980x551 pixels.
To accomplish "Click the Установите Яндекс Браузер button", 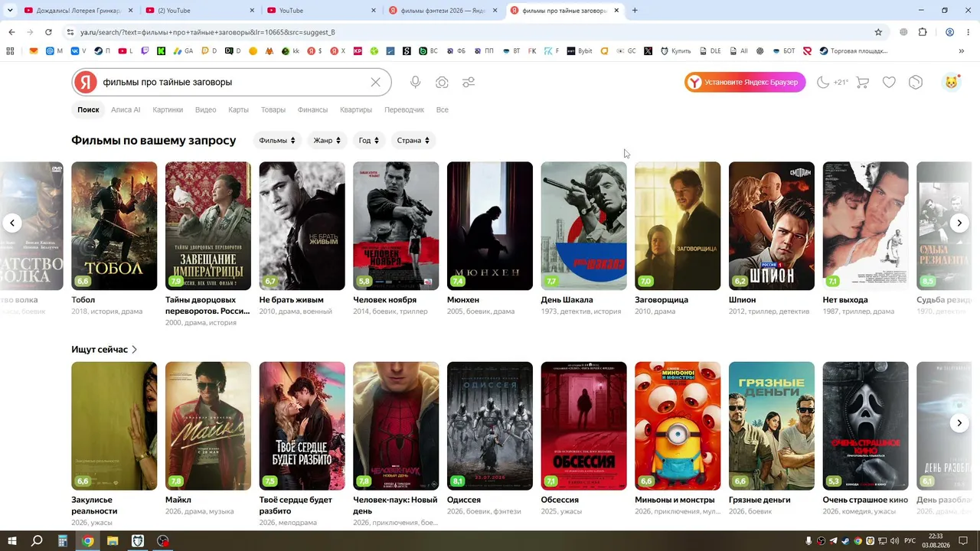I will 745,82.
